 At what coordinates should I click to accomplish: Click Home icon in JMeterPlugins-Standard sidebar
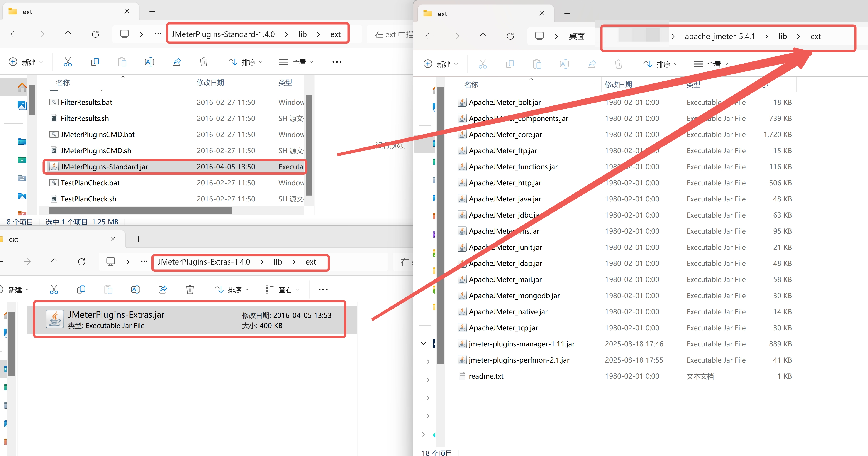click(22, 87)
